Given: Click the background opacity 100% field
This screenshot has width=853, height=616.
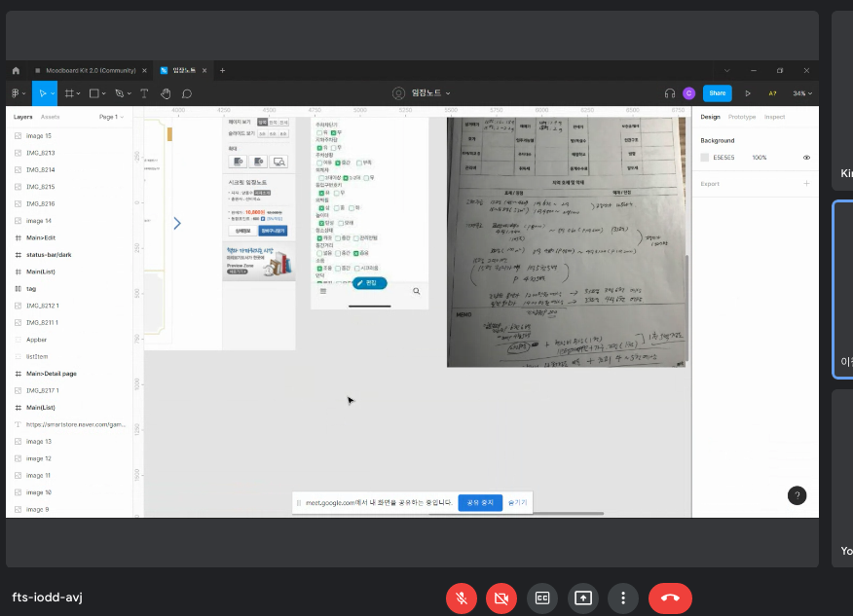Looking at the screenshot, I should click(x=760, y=158).
